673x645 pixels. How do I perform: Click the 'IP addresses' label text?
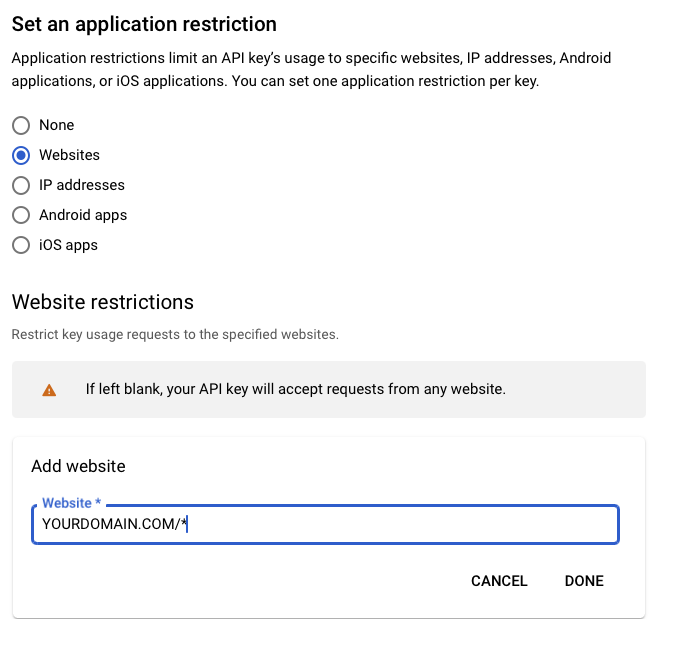click(x=82, y=185)
